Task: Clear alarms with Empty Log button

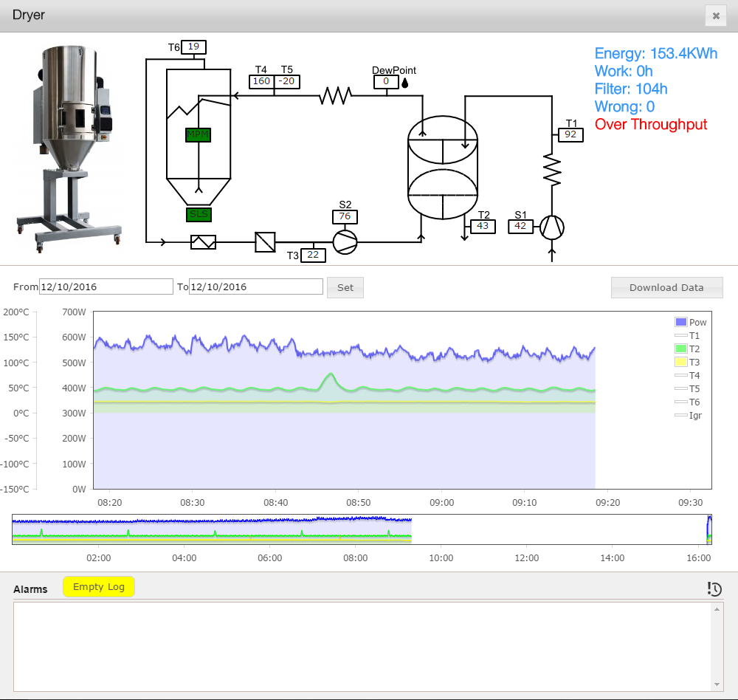Action: (x=99, y=587)
